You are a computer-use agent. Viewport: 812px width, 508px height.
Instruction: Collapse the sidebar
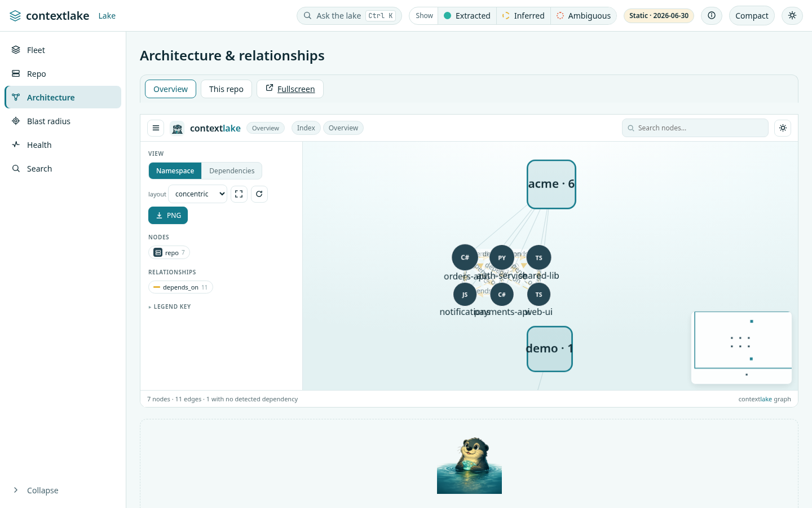click(63, 491)
